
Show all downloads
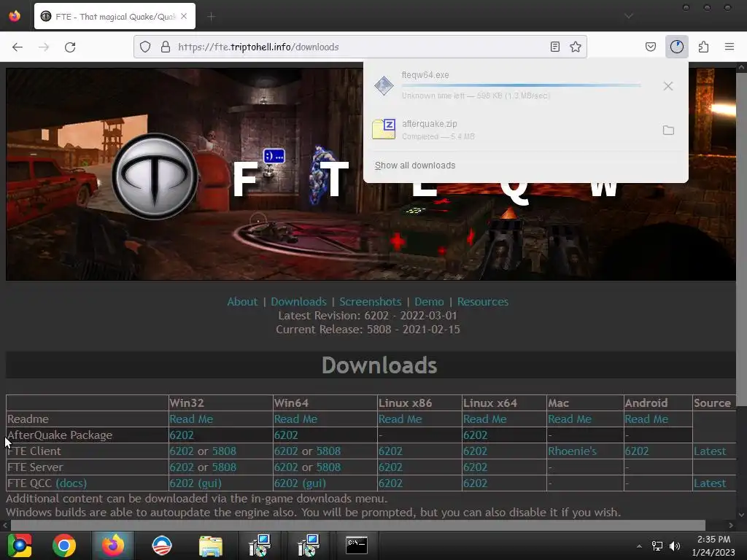(415, 166)
